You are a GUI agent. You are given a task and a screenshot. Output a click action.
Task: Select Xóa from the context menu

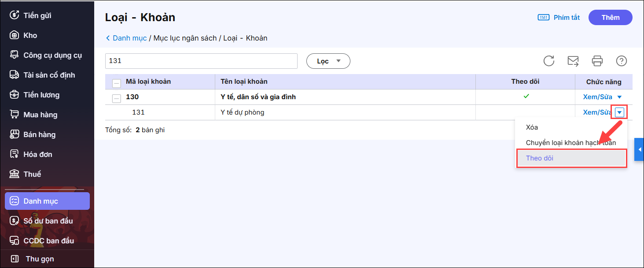[532, 127]
